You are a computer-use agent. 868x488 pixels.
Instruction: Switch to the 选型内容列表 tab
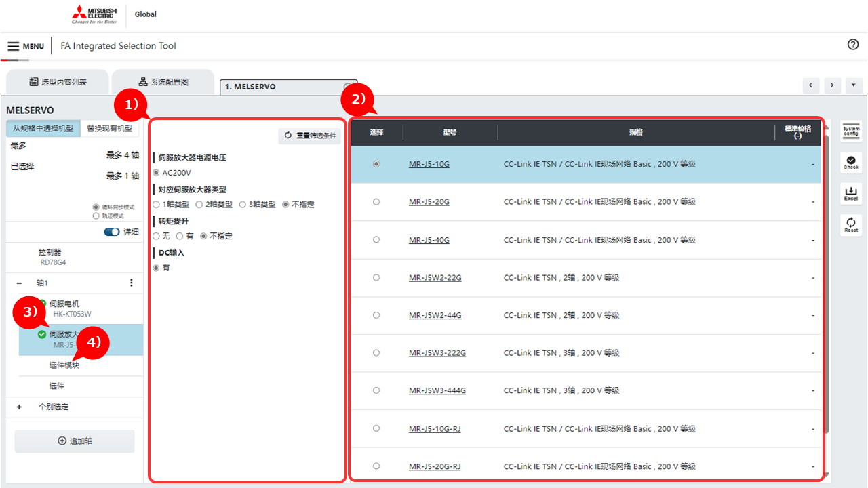coord(57,82)
